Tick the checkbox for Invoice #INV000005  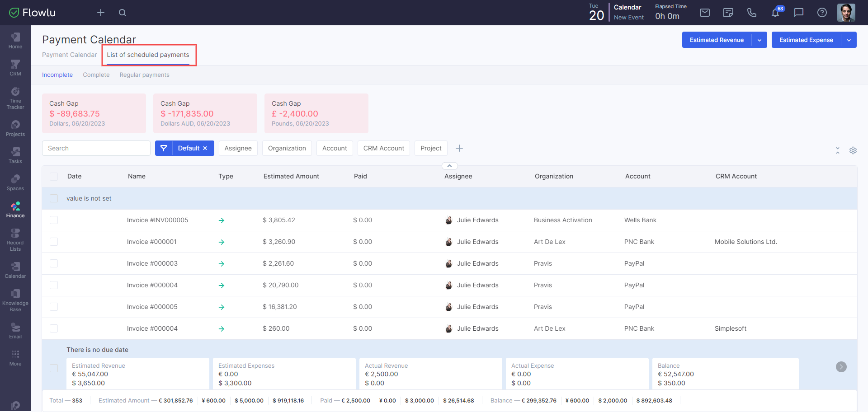point(54,220)
